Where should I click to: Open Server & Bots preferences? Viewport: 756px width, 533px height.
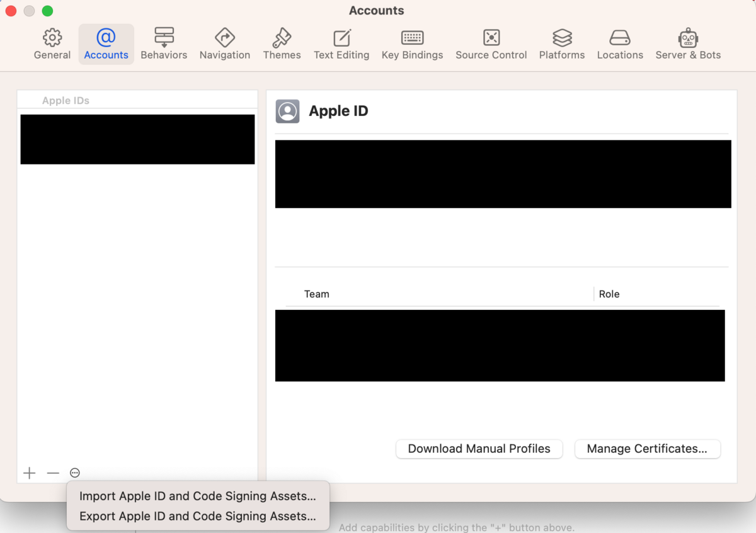pos(688,44)
